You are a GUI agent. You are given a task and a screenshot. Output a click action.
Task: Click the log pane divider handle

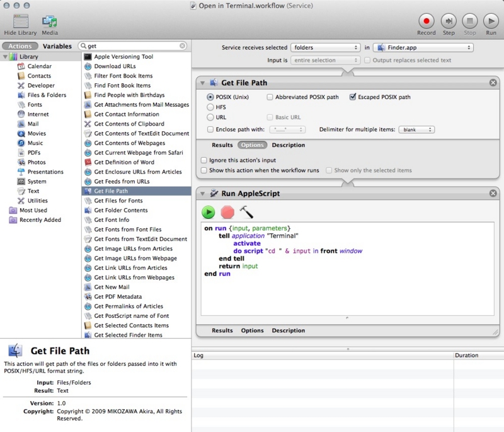[348, 349]
